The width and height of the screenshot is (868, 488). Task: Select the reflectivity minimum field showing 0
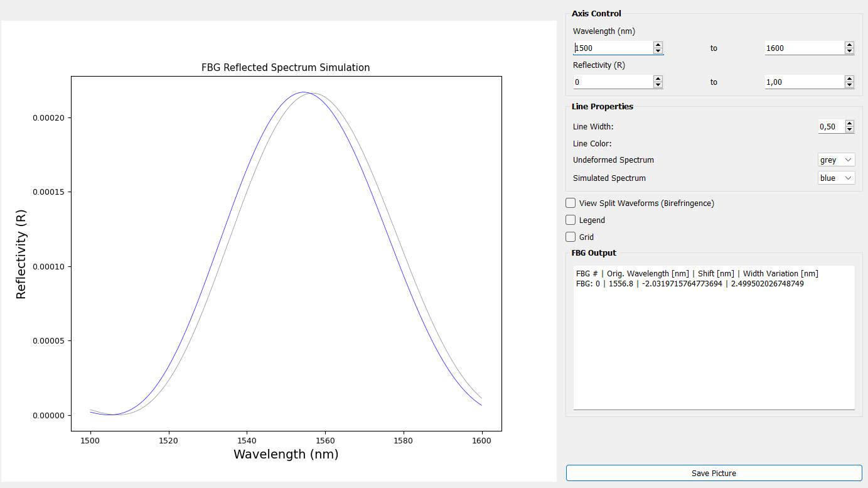tap(612, 82)
